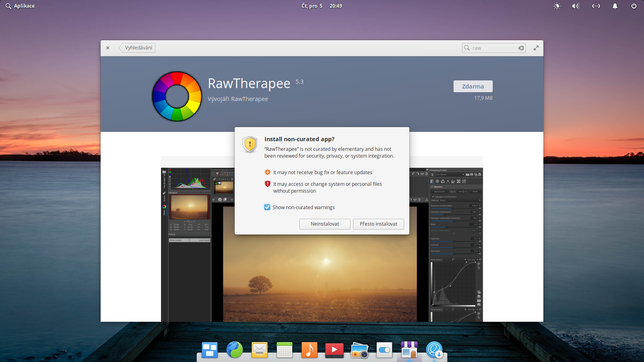Go back to Vyhledávání results
Viewport: 644px width, 362px height.
[x=137, y=47]
